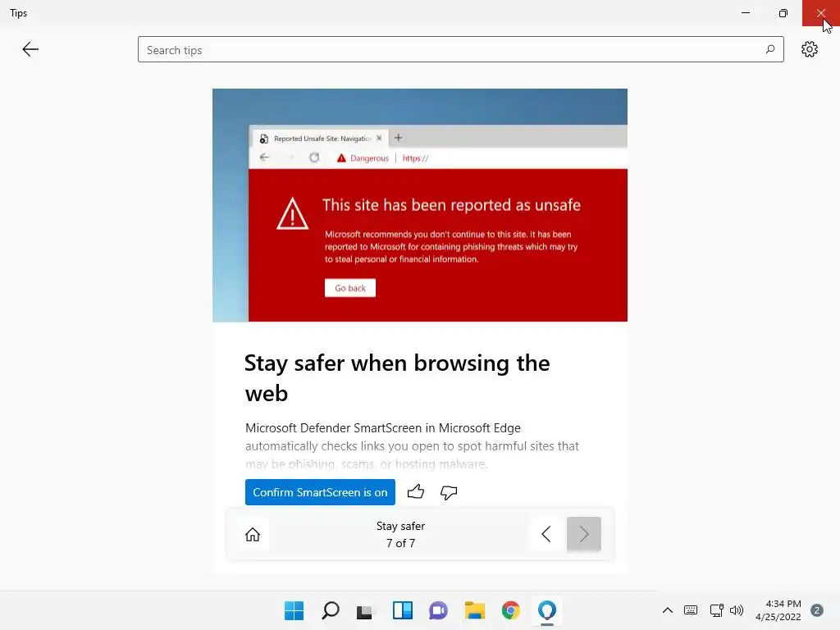This screenshot has width=840, height=630.
Task: Click the greyed next tip right chevron
Action: [583, 534]
